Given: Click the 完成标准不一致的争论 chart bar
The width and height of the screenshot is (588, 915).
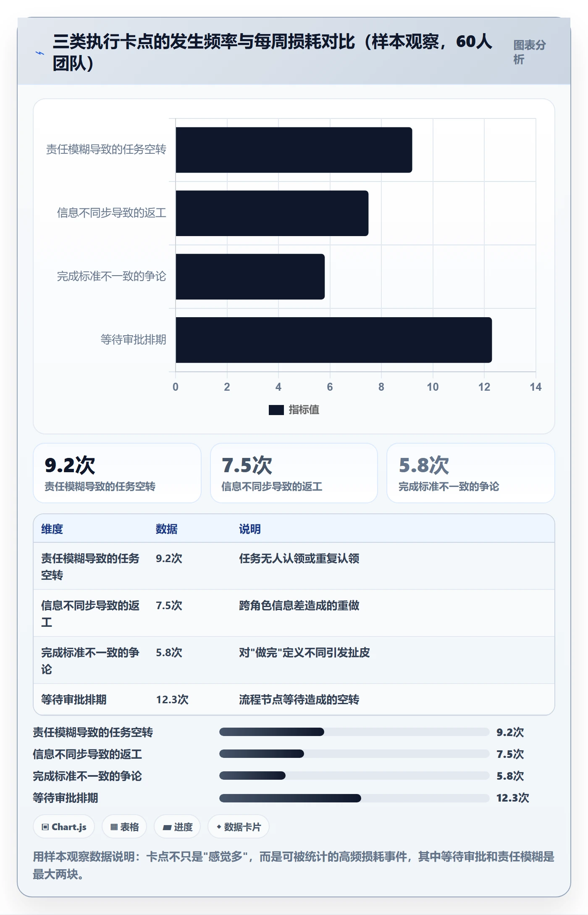Looking at the screenshot, I should coord(250,276).
